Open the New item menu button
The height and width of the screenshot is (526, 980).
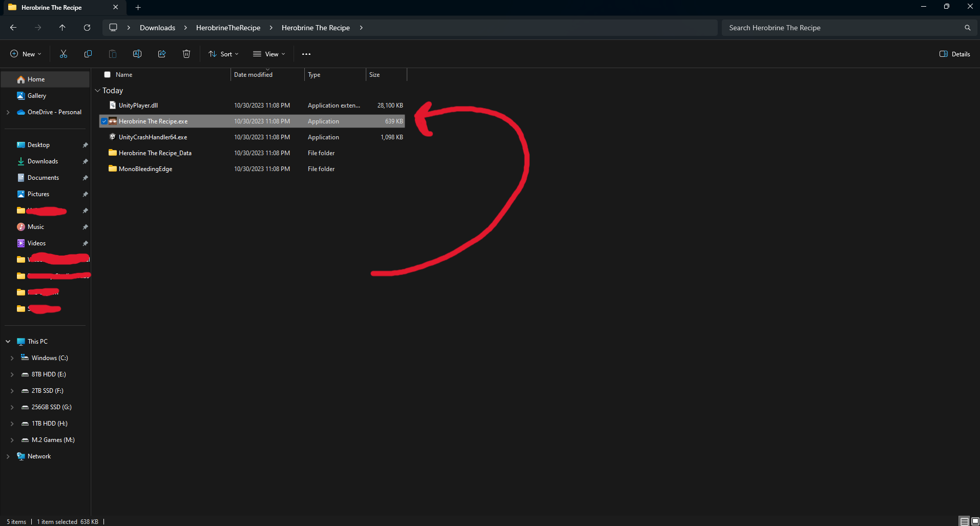pyautogui.click(x=26, y=54)
